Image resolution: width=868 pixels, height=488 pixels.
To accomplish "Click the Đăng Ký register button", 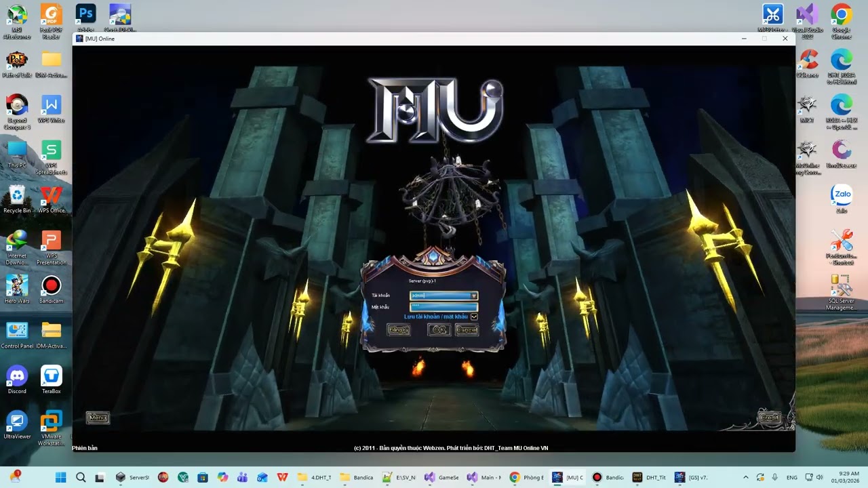I will pyautogui.click(x=399, y=330).
